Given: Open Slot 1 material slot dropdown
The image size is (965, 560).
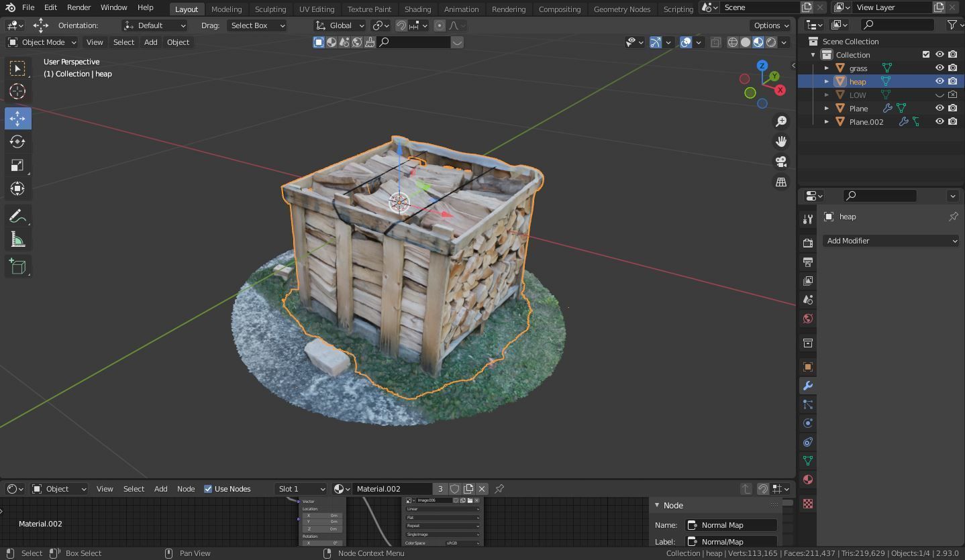Looking at the screenshot, I should point(301,489).
